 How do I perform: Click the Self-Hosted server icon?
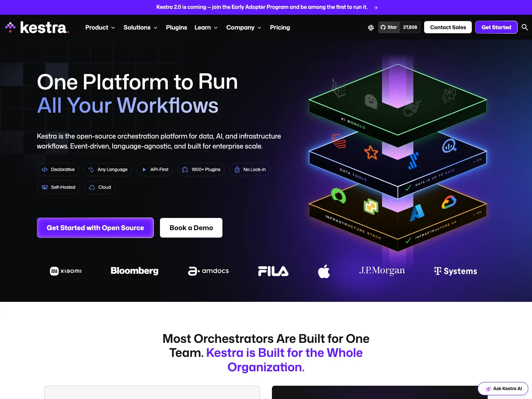(x=45, y=187)
